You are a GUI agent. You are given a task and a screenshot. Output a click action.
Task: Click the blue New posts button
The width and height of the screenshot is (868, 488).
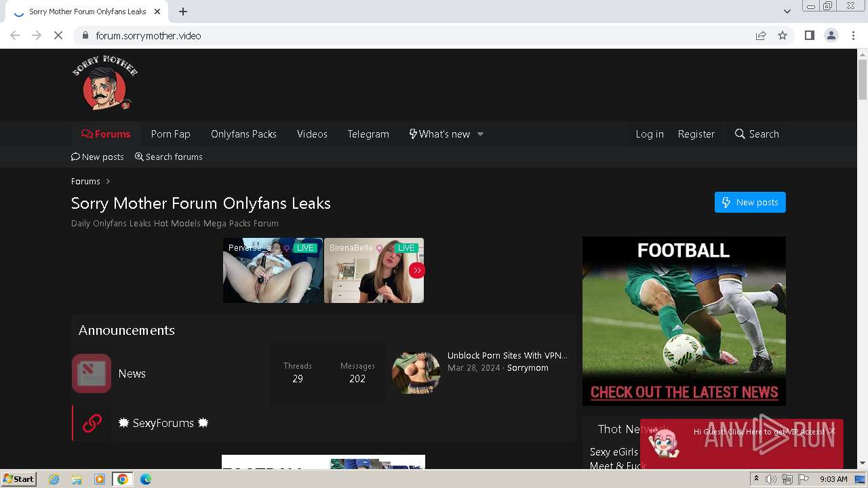tap(750, 202)
